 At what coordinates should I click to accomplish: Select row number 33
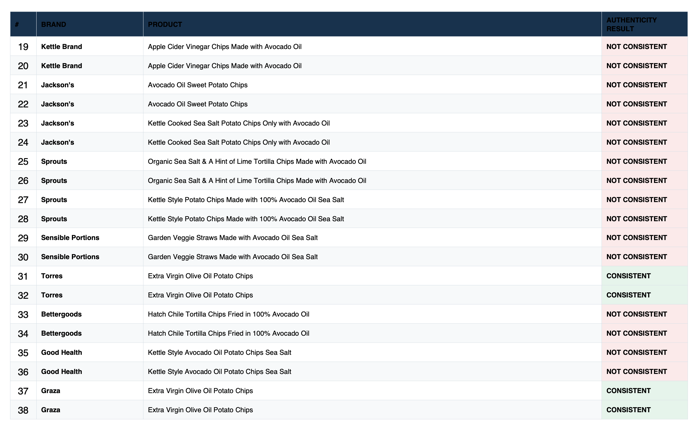click(x=23, y=315)
